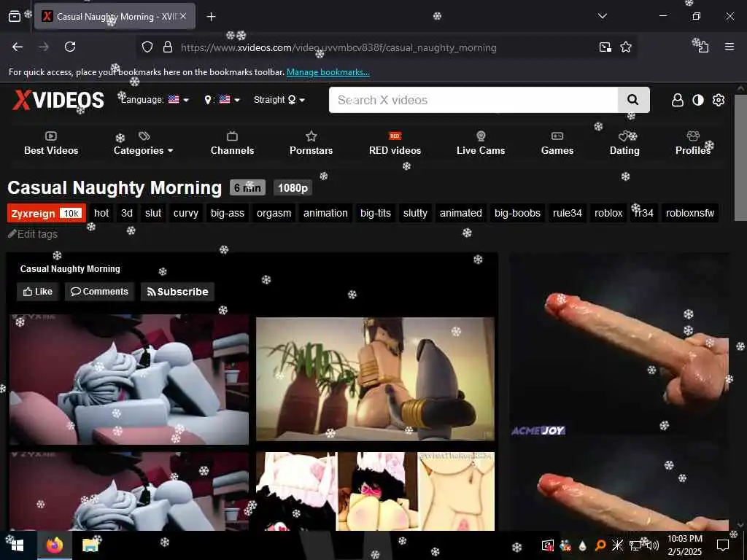Open the Channels section

click(x=232, y=144)
